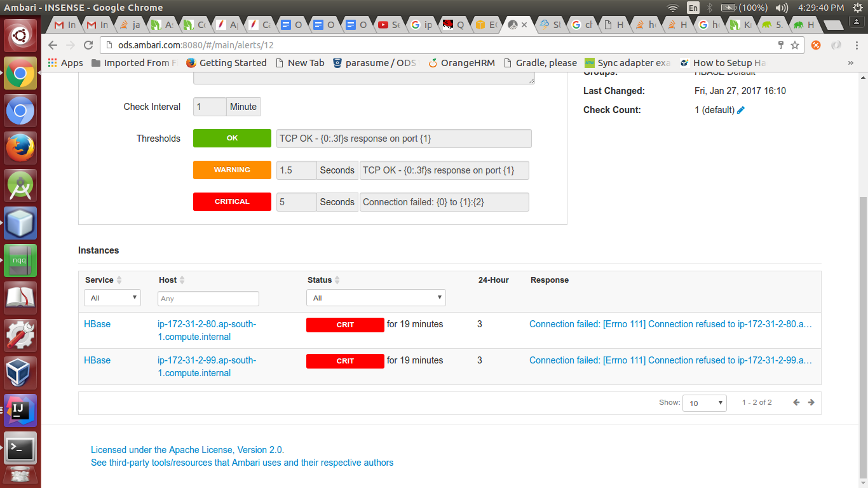Open the dictionary book launcher icon
Screen dimensions: 868x488
click(x=20, y=298)
